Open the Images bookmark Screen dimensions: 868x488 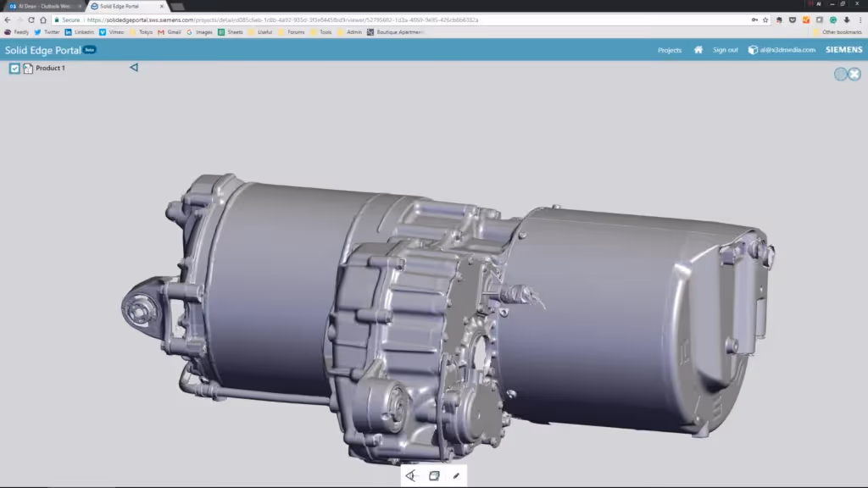[199, 32]
